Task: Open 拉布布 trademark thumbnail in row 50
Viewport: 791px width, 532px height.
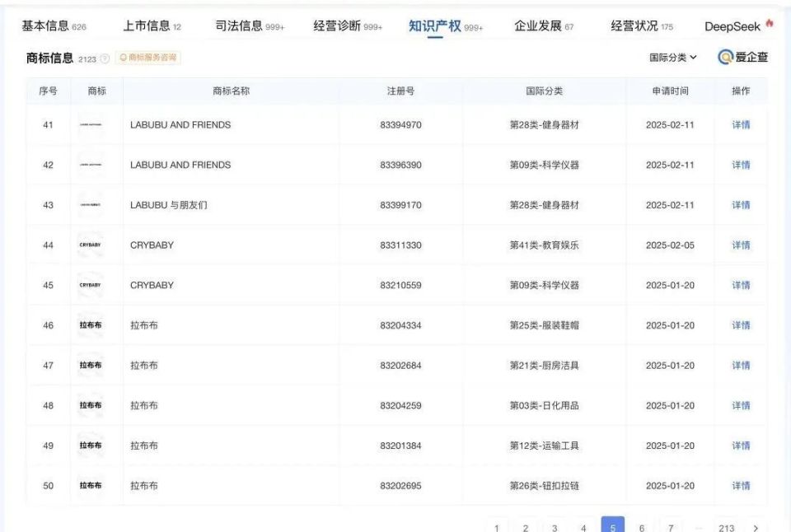Action: pos(91,486)
